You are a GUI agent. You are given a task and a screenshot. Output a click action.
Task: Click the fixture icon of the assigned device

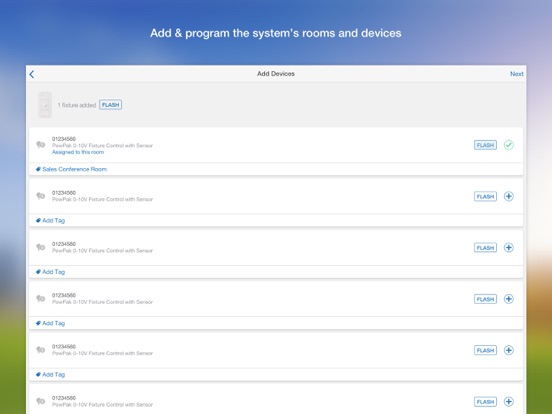click(40, 144)
